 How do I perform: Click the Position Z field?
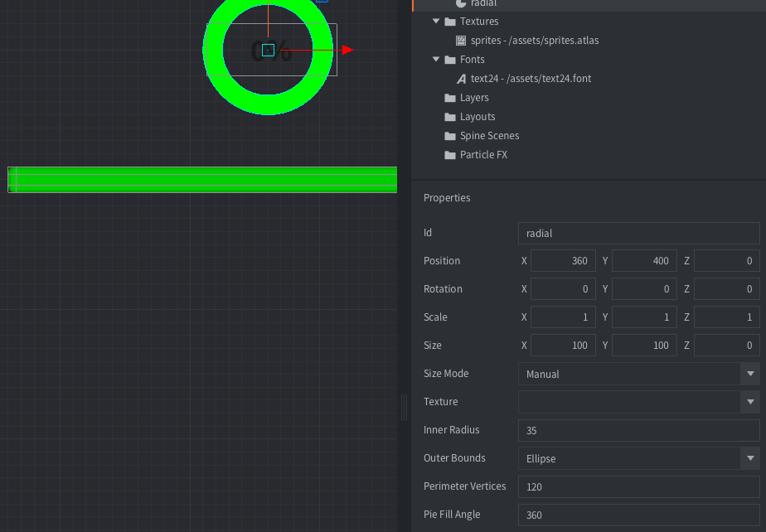tap(727, 261)
